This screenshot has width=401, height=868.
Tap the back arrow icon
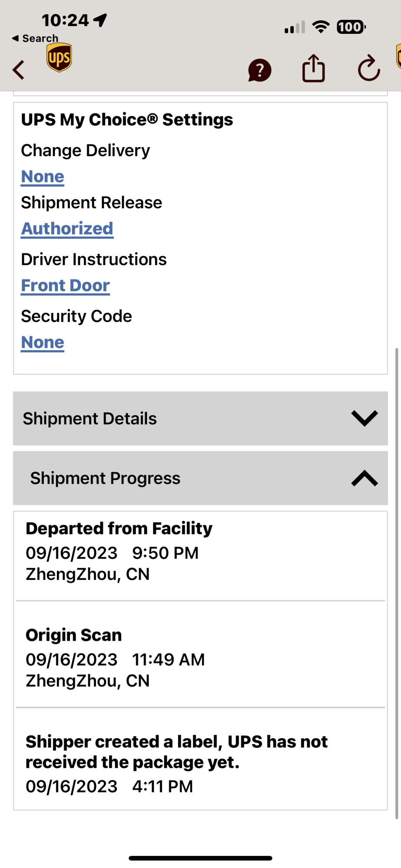coord(19,69)
